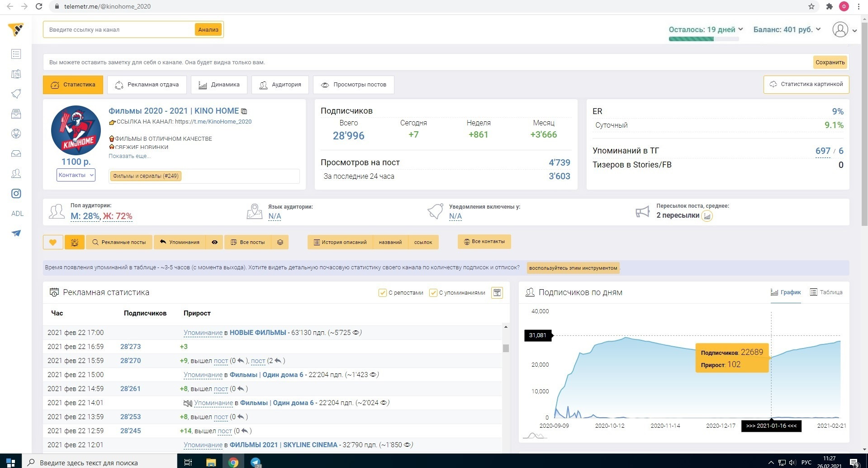This screenshot has width=868, height=468.
Task: Switch to Рекламная отдача tab
Action: [147, 85]
